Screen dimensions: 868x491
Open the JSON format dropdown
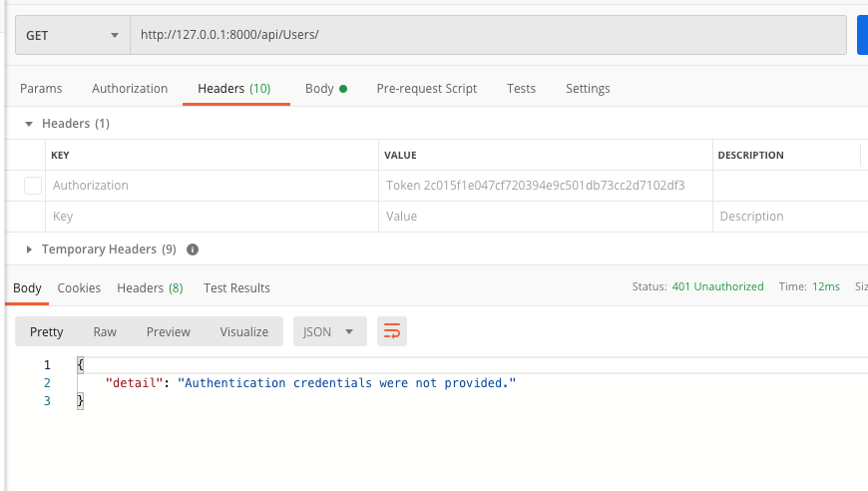point(330,331)
